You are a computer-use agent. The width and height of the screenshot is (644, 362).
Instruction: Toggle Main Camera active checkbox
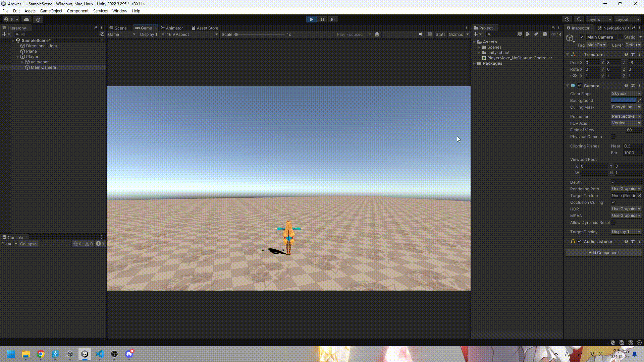click(x=582, y=37)
